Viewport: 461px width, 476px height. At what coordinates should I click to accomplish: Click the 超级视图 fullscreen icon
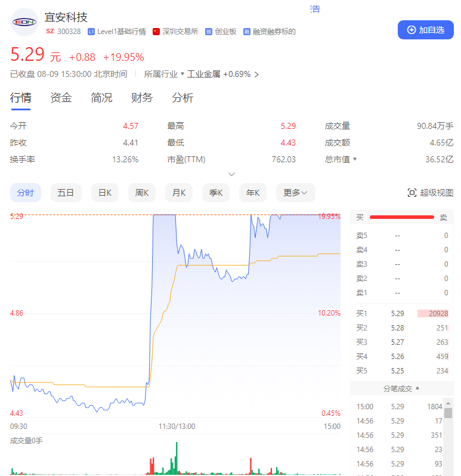coord(412,193)
